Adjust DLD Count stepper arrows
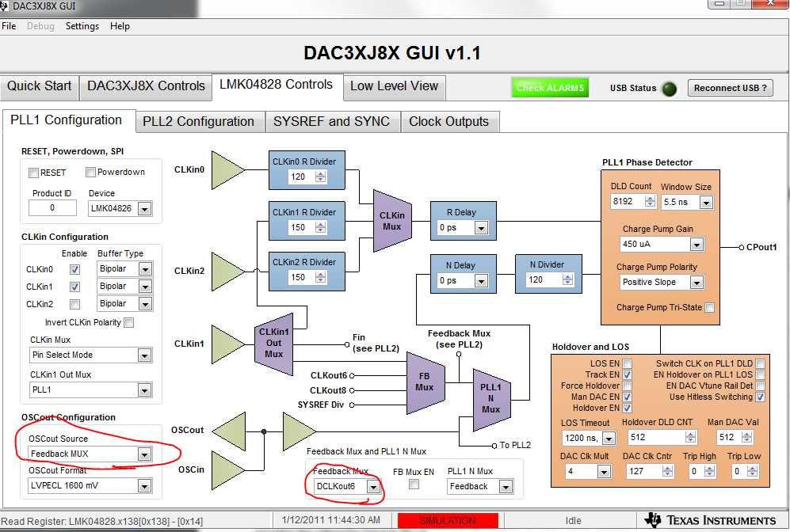790x532 pixels. tap(651, 201)
